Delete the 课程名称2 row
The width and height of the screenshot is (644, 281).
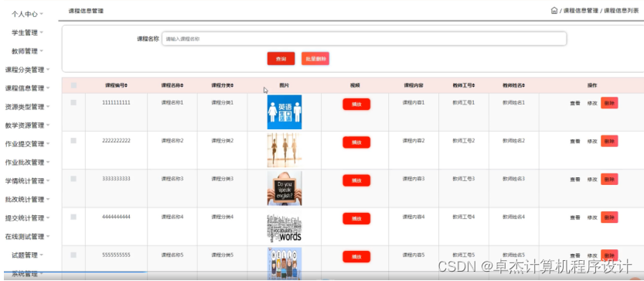click(609, 141)
